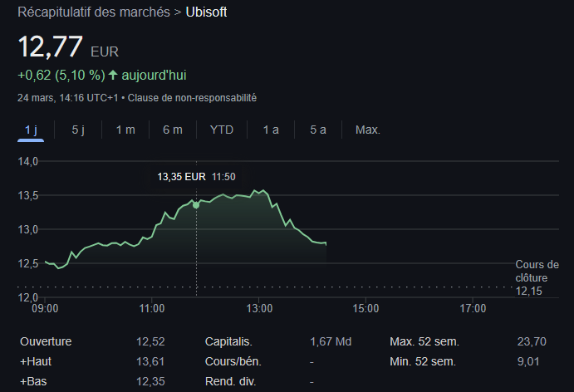Click the Rend. div. label
574x392 pixels.
(231, 381)
